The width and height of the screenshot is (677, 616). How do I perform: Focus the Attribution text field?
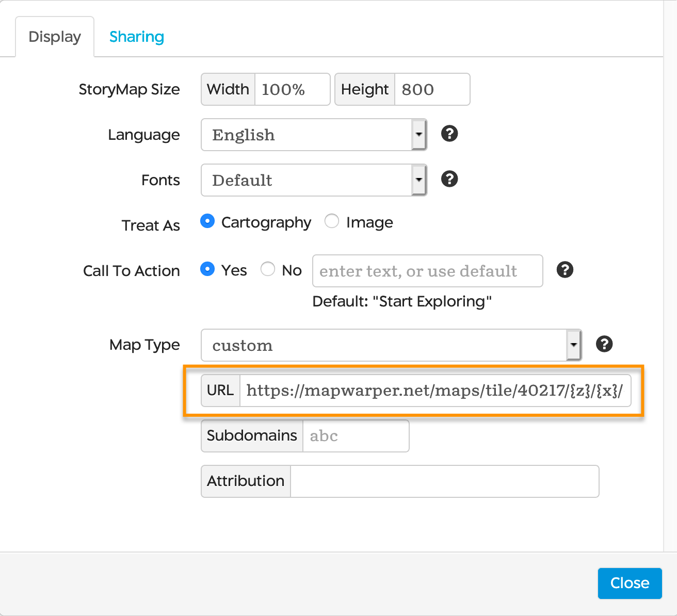[444, 481]
